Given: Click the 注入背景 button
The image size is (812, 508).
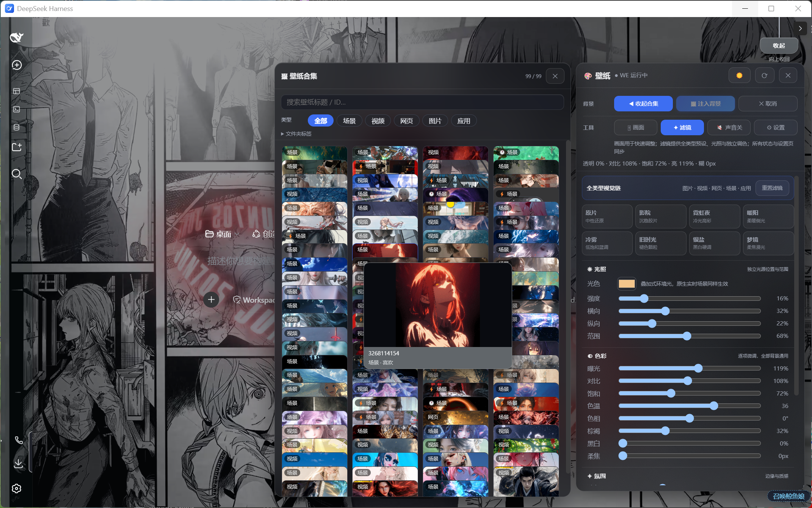Looking at the screenshot, I should coord(705,104).
